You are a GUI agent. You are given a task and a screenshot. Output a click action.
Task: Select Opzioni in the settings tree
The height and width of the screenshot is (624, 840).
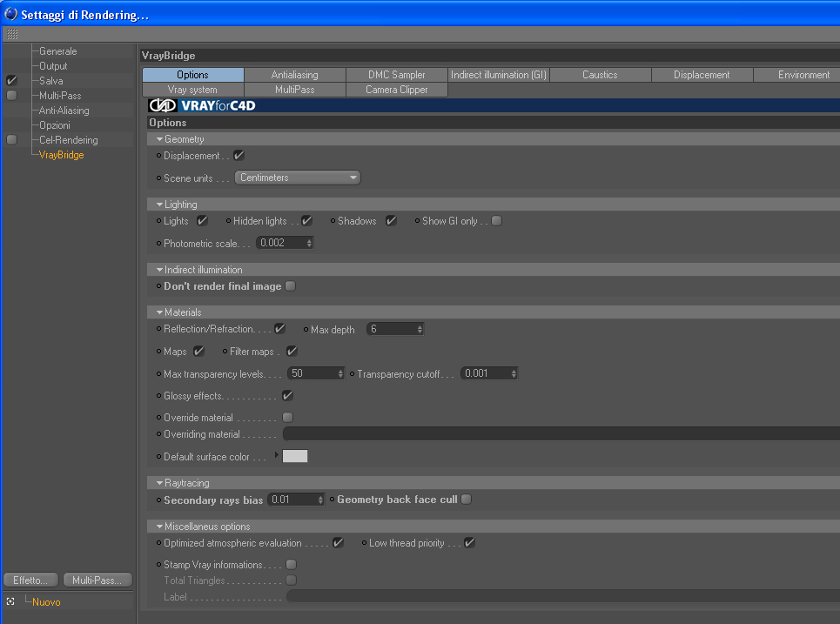54,125
